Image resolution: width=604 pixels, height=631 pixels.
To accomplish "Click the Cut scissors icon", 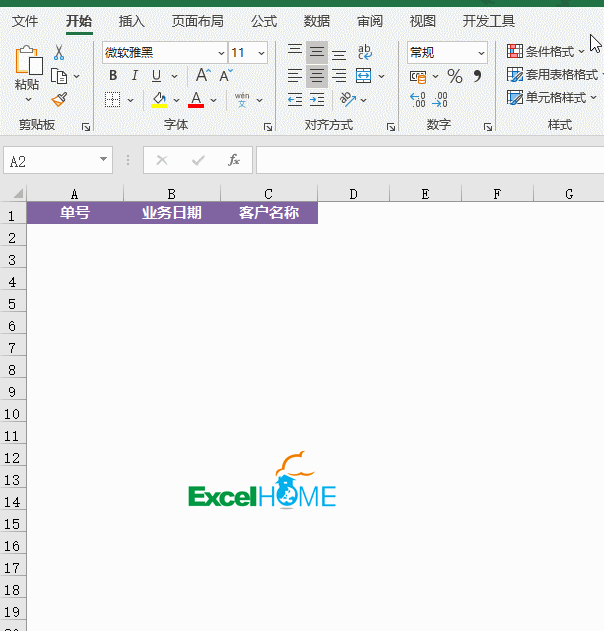I will (59, 52).
